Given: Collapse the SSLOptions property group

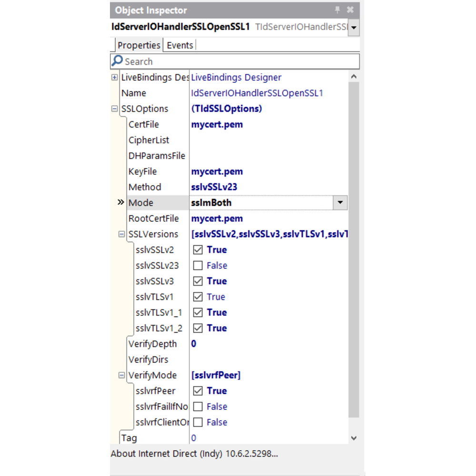Looking at the screenshot, I should pyautogui.click(x=114, y=109).
